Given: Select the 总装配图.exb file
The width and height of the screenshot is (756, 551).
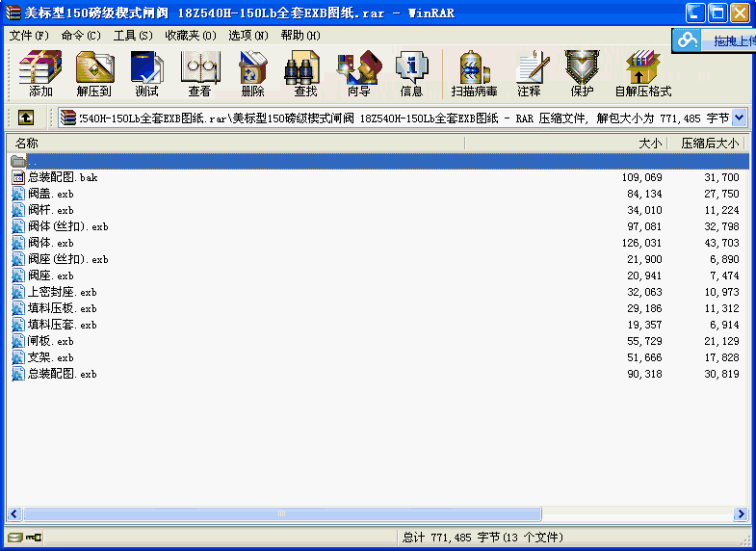Looking at the screenshot, I should point(62,374).
